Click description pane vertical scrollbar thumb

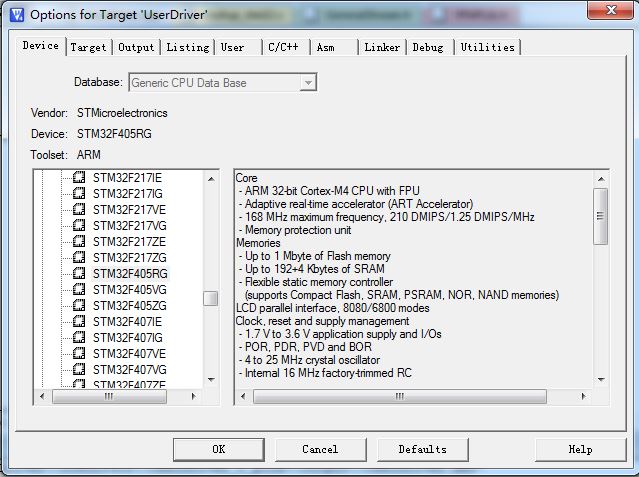(x=600, y=216)
